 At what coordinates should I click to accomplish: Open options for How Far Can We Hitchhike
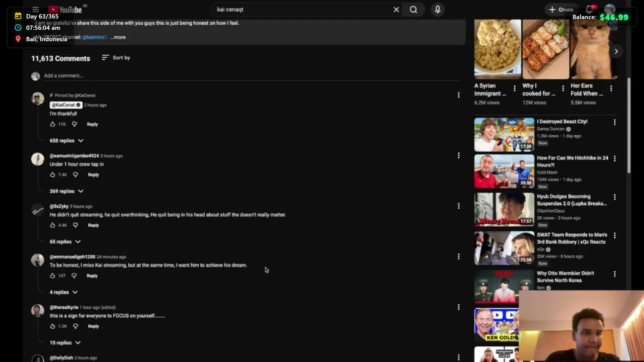(614, 159)
